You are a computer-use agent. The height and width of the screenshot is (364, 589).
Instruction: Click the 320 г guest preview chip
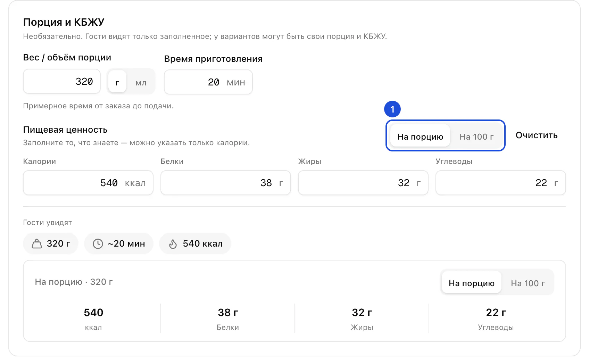51,243
